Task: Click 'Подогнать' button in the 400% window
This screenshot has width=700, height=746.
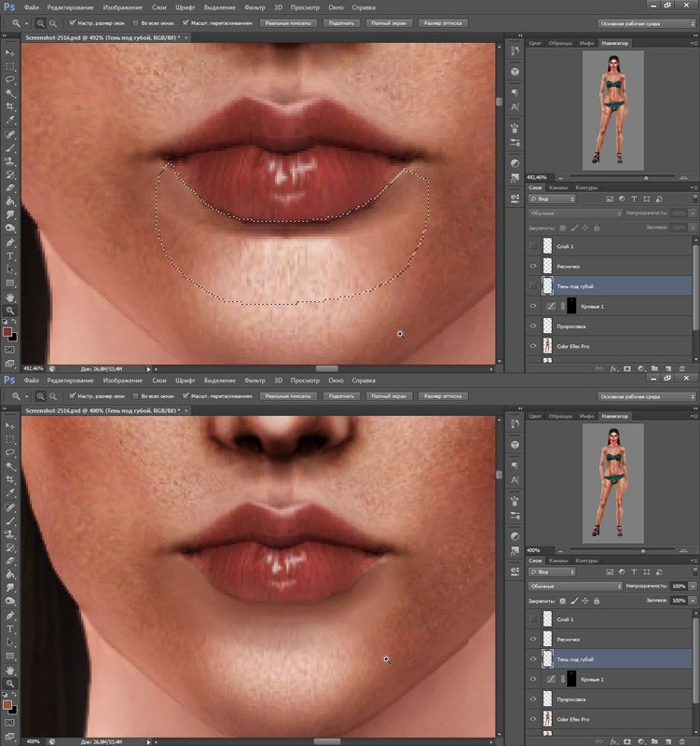Action: [x=341, y=395]
